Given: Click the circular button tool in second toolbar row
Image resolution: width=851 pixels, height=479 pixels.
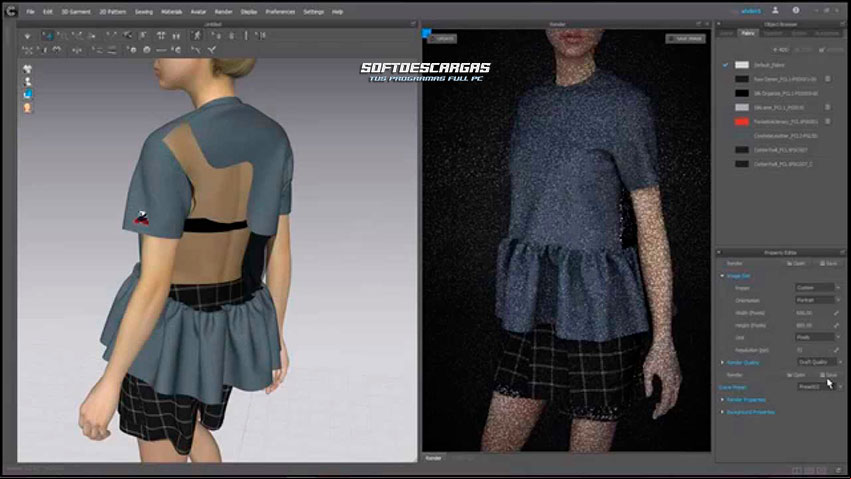Looking at the screenshot, I should pyautogui.click(x=147, y=50).
